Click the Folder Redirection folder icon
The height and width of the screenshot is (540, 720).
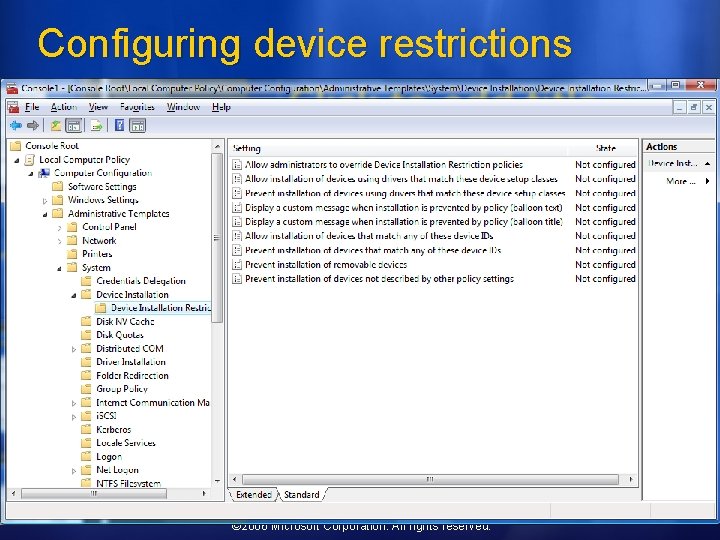click(x=86, y=376)
